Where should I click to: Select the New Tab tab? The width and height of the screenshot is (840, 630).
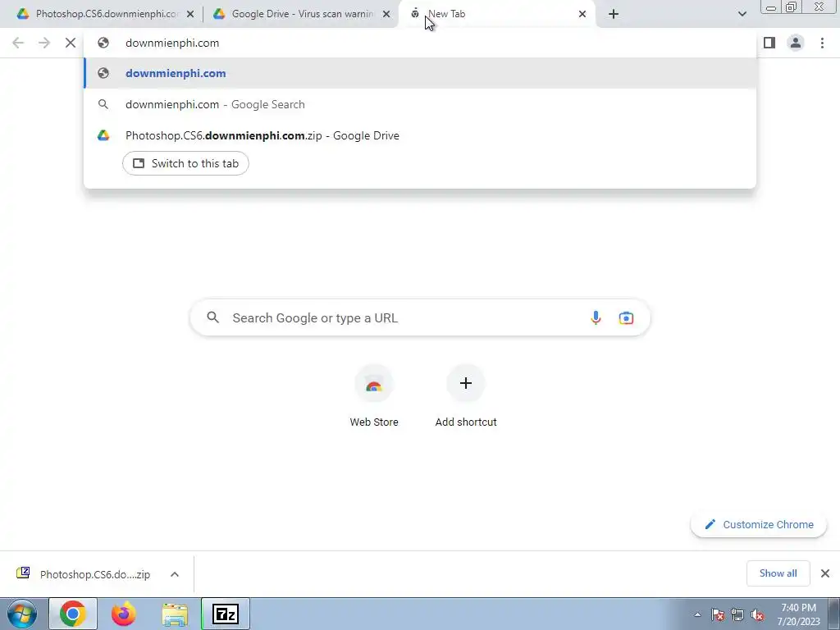tap(496, 15)
